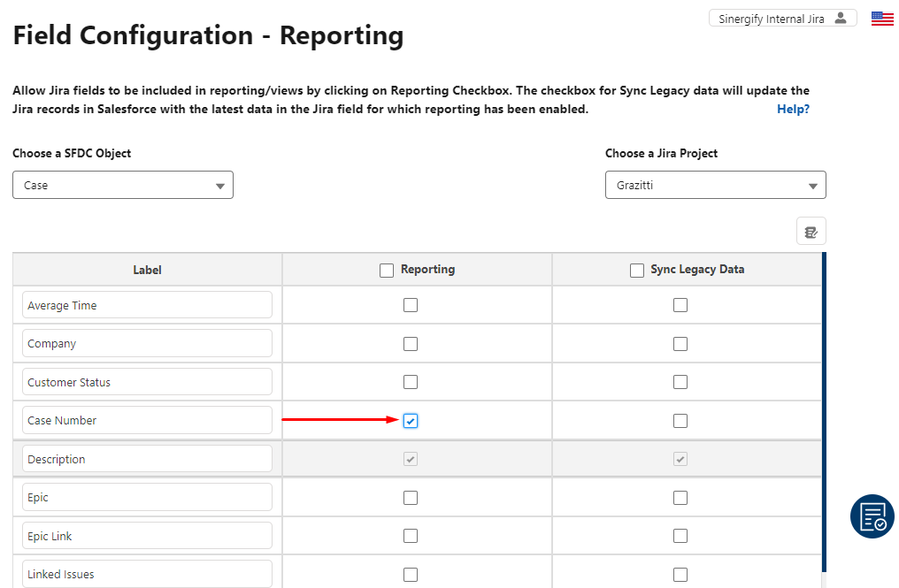Click the Customer Status label field

tap(148, 382)
